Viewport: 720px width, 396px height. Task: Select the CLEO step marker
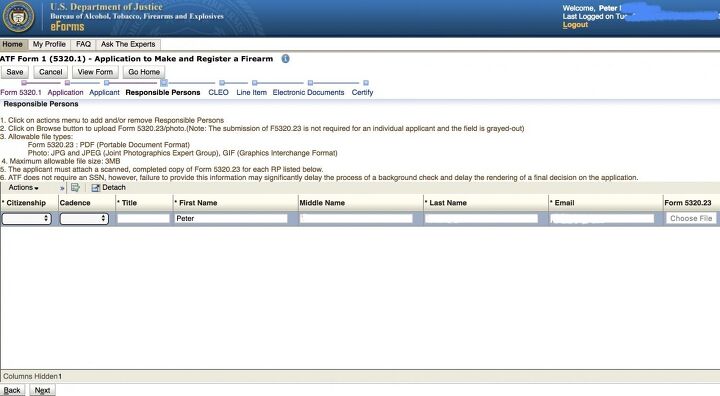click(222, 83)
